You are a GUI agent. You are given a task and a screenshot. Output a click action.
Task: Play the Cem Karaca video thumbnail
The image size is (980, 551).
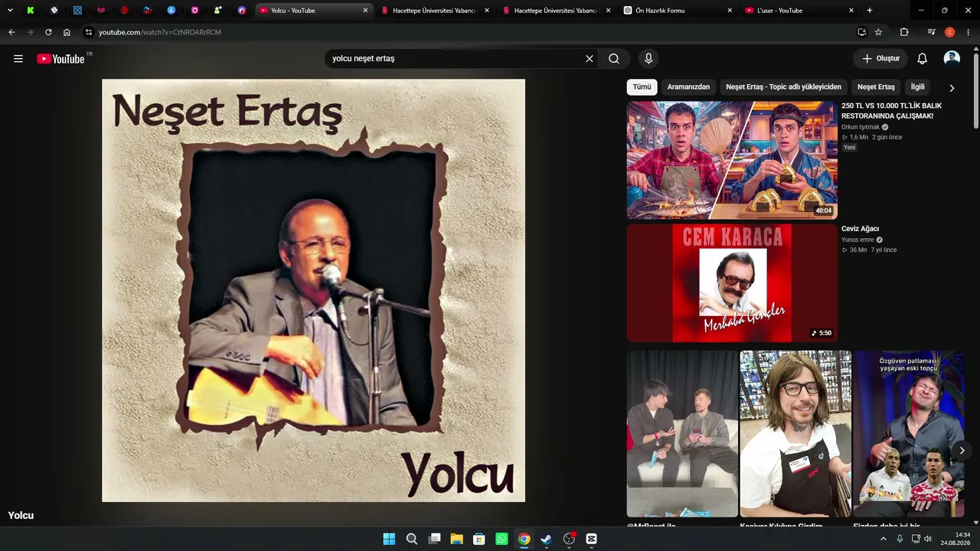pos(732,283)
